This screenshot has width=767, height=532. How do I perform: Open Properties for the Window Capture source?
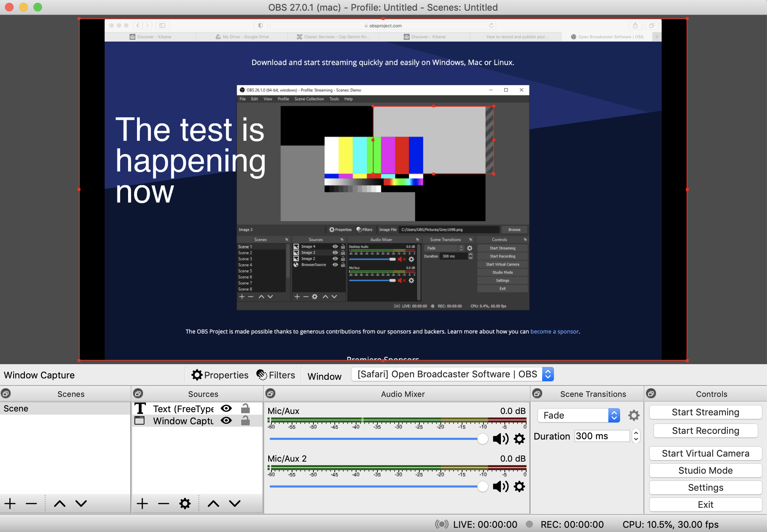(x=220, y=375)
